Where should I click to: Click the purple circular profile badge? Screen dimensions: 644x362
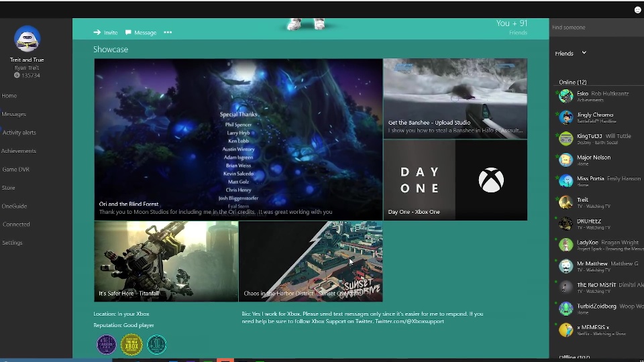pos(107,345)
